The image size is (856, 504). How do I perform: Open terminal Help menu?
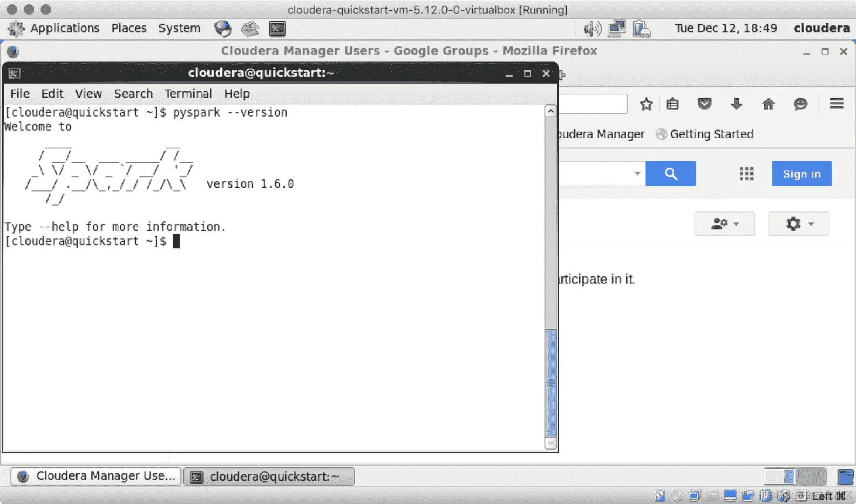pos(237,93)
